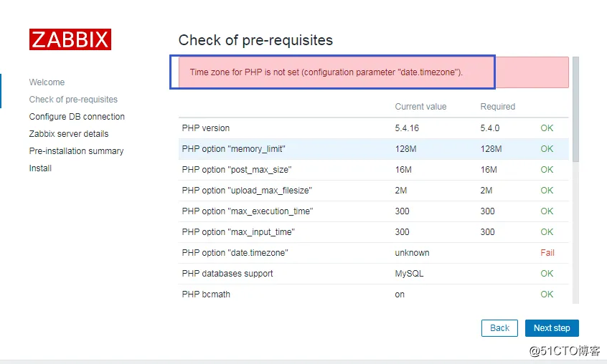607x364 pixels.
Task: Click the ZABBIX logo
Action: coord(70,39)
